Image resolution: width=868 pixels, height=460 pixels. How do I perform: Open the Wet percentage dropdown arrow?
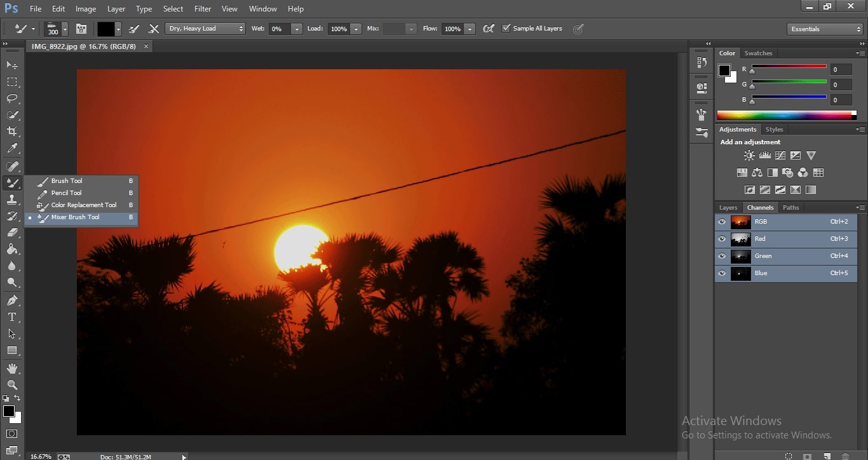tap(297, 29)
